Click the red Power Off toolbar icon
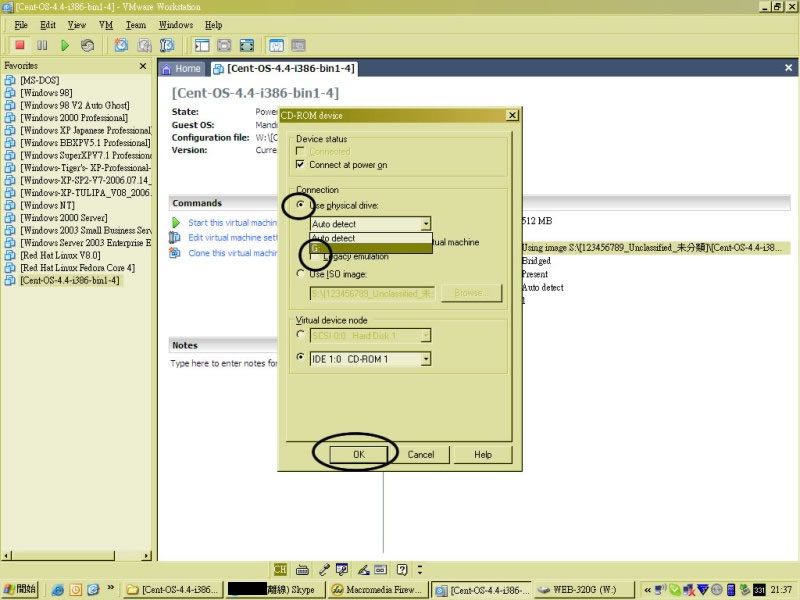 (x=20, y=45)
